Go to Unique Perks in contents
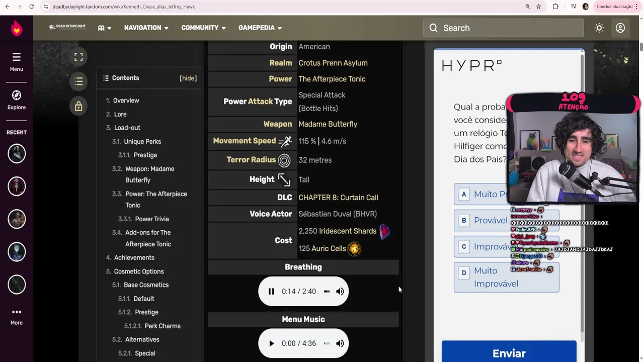The image size is (644, 362). coord(142,142)
